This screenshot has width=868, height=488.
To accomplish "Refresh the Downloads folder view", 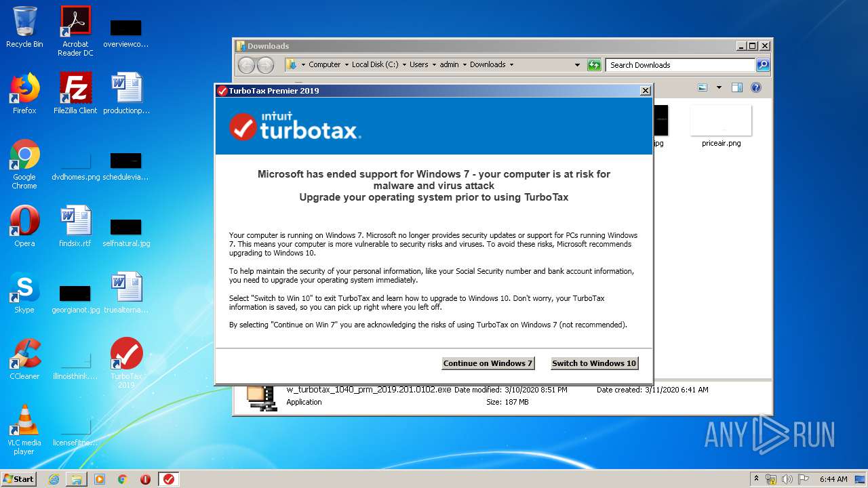I will (x=594, y=65).
